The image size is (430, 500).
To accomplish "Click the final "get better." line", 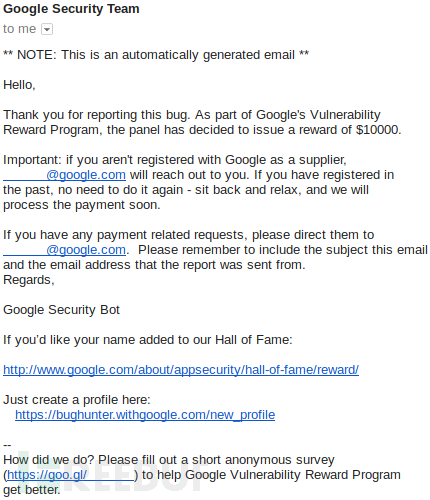I will tap(32, 490).
